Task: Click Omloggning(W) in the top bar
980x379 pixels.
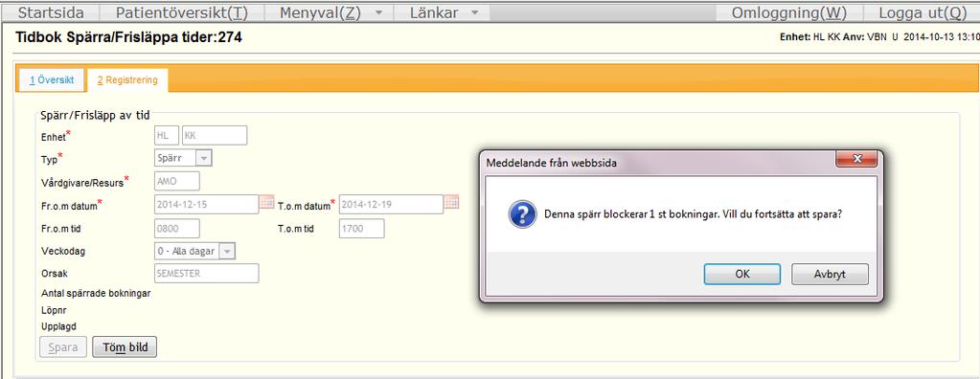Action: click(788, 12)
